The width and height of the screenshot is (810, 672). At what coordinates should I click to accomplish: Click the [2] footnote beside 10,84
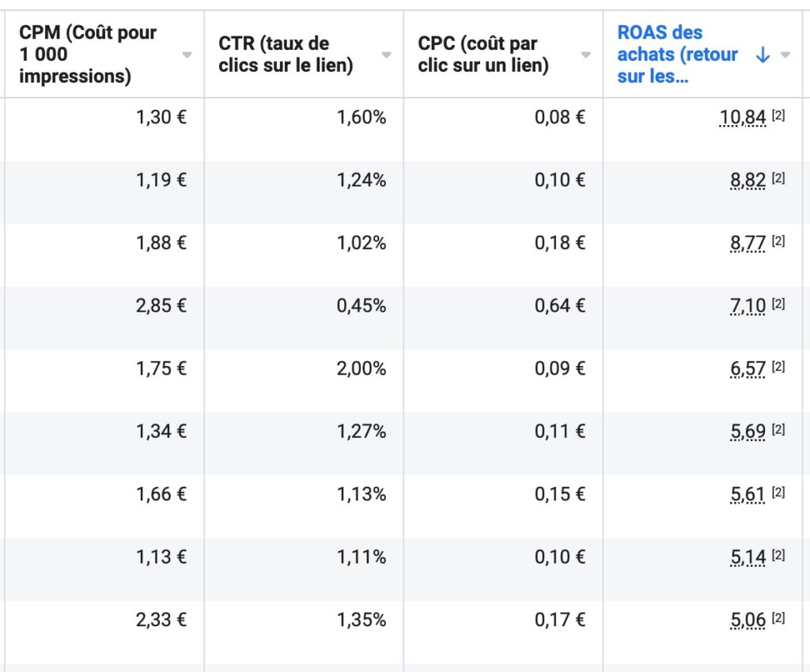tap(778, 116)
